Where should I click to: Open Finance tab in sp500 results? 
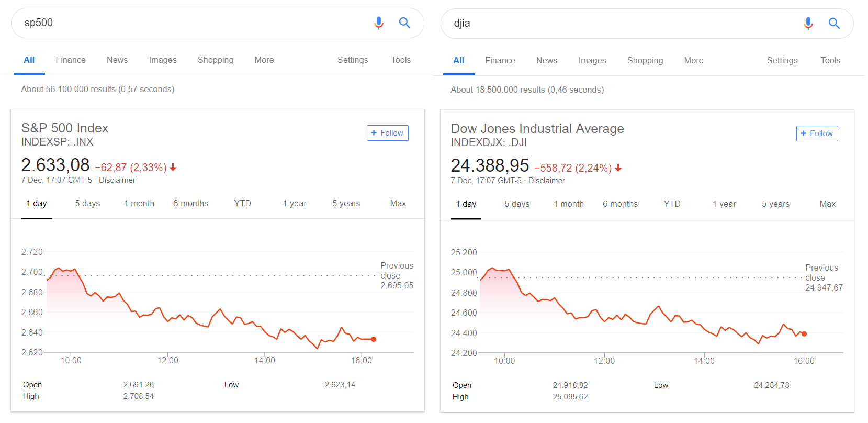click(71, 60)
